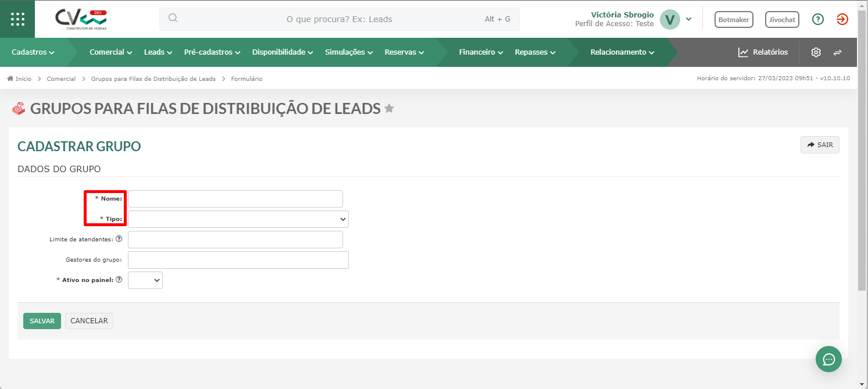Expand the Disponibilidade menu
The width and height of the screenshot is (868, 389).
click(283, 52)
